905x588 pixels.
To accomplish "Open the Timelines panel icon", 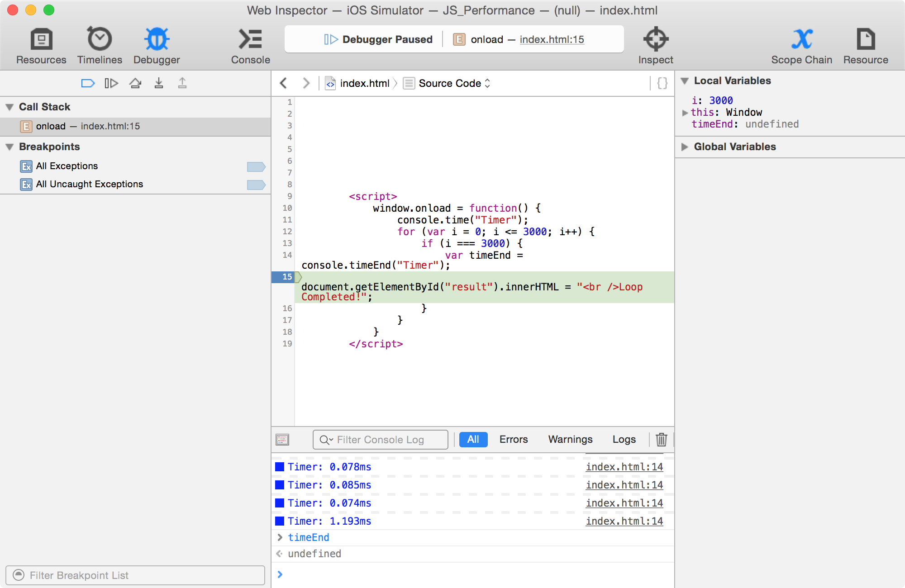I will (x=100, y=39).
